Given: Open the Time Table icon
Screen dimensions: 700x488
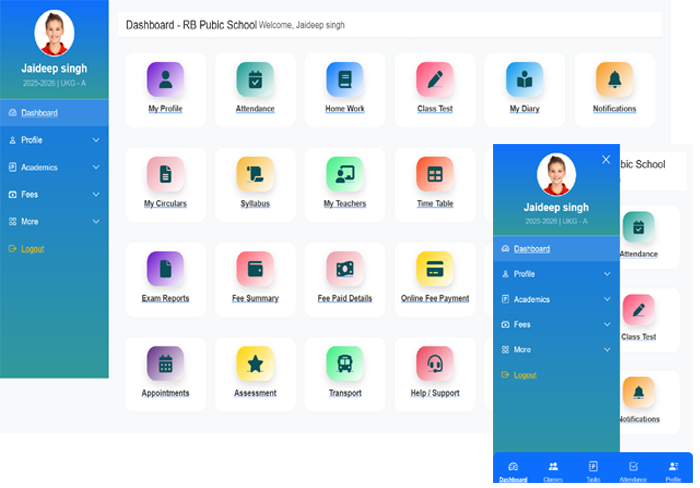Looking at the screenshot, I should pyautogui.click(x=434, y=174).
